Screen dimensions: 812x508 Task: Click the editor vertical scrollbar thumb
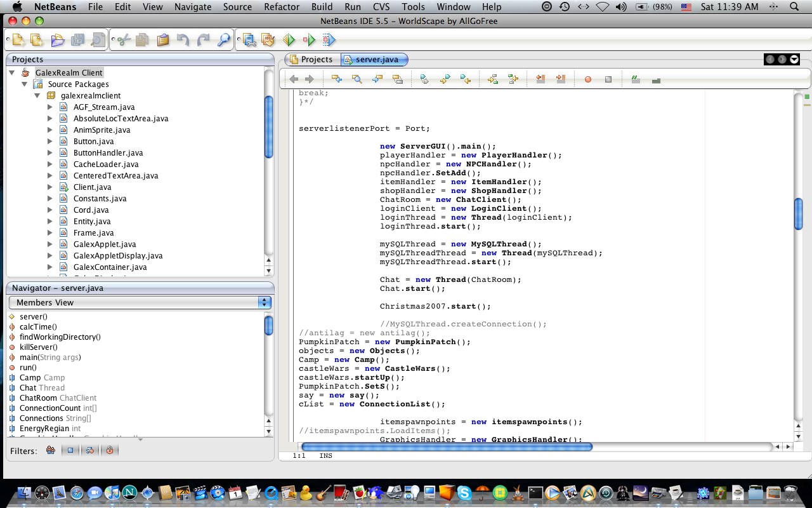tap(798, 214)
